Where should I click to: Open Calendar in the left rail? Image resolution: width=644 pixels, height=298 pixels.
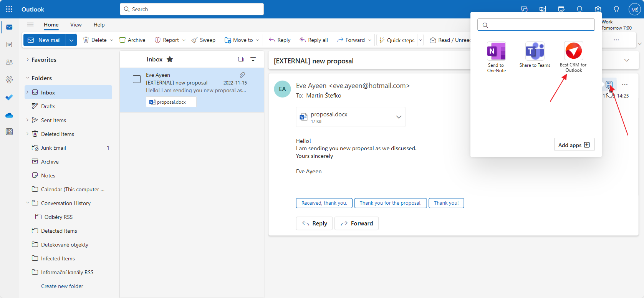click(x=9, y=45)
